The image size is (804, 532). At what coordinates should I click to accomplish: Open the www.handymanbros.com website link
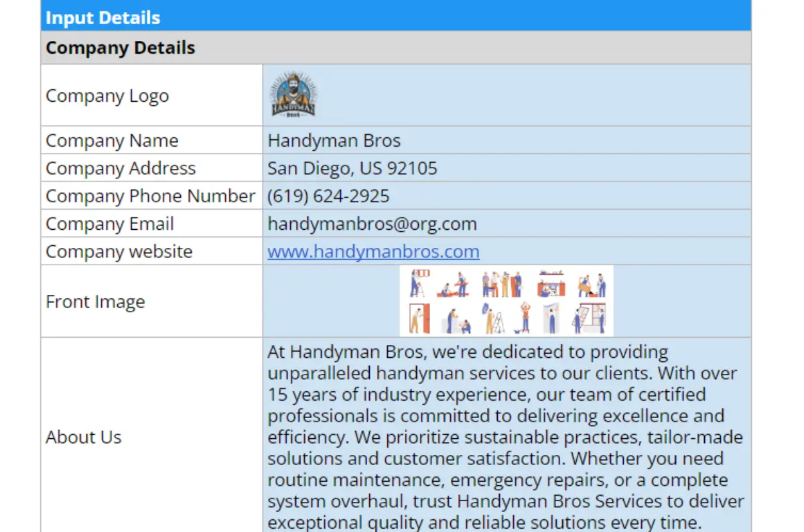(373, 251)
